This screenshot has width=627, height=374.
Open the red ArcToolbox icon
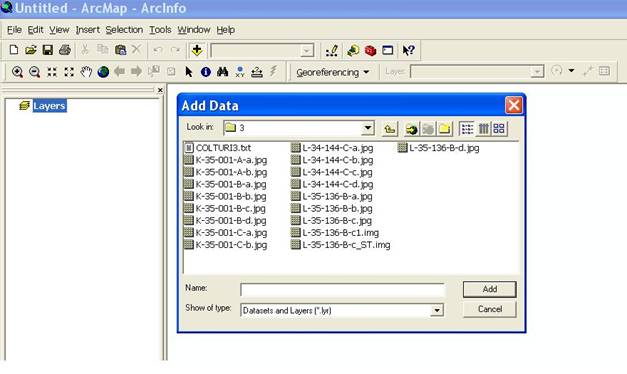370,51
